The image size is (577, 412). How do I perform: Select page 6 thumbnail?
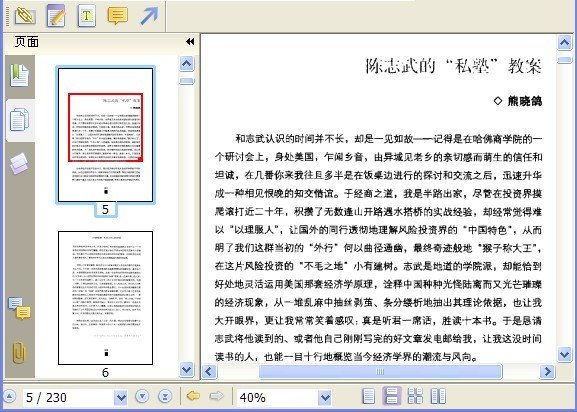[x=106, y=298]
